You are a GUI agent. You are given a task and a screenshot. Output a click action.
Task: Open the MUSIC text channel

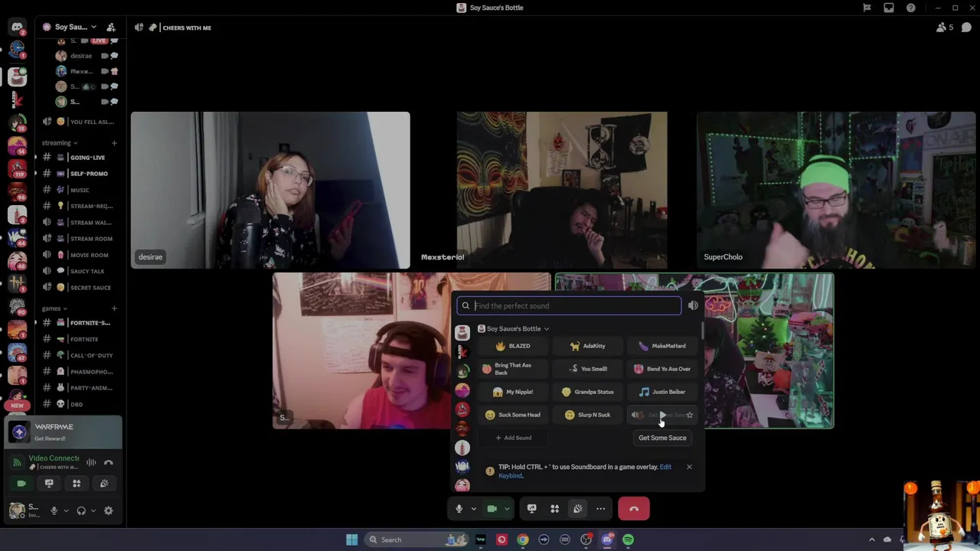tap(79, 190)
